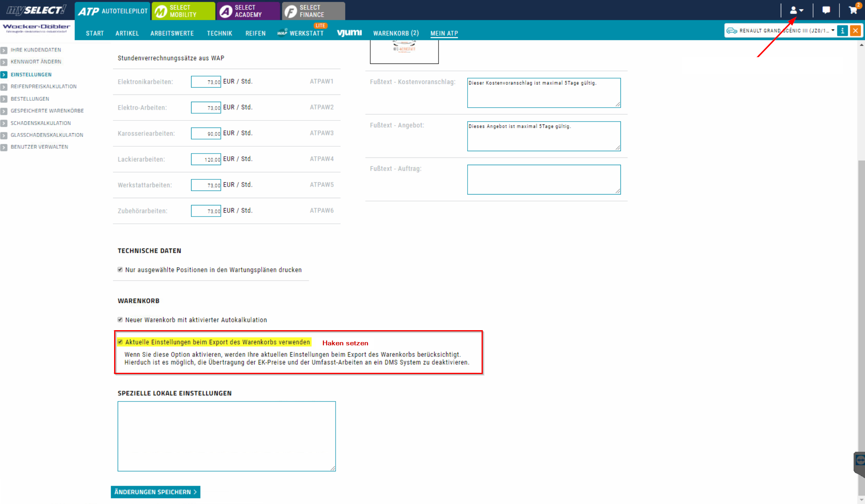This screenshot has width=865, height=504.
Task: Open the vjumi menu item
Action: (350, 33)
